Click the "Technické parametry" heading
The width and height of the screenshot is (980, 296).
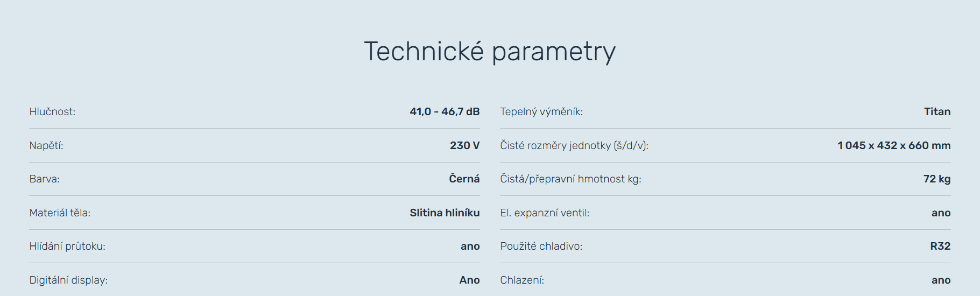(x=490, y=52)
